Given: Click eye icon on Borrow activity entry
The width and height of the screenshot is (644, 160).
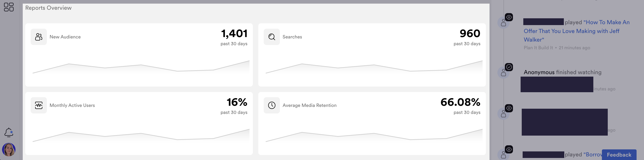Looking at the screenshot, I should point(509,149).
